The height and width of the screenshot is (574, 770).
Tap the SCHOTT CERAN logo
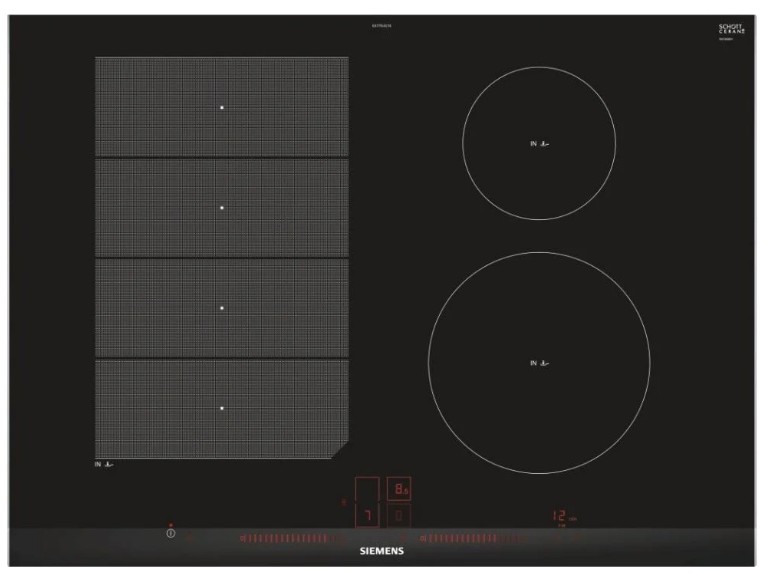(732, 29)
